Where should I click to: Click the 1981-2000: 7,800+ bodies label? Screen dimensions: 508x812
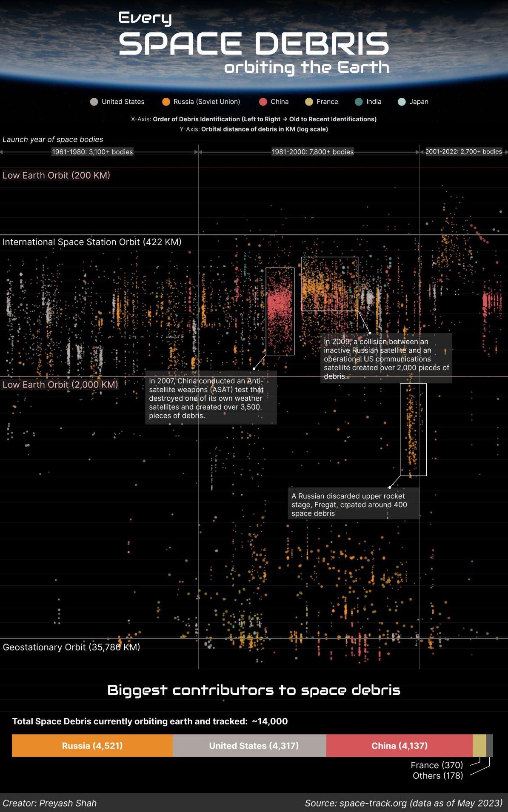click(313, 152)
